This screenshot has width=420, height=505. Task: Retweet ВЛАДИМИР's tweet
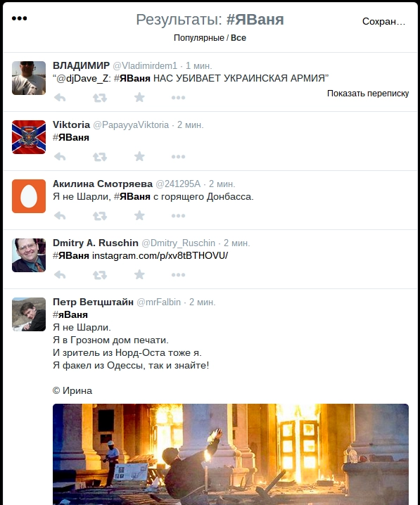[100, 98]
